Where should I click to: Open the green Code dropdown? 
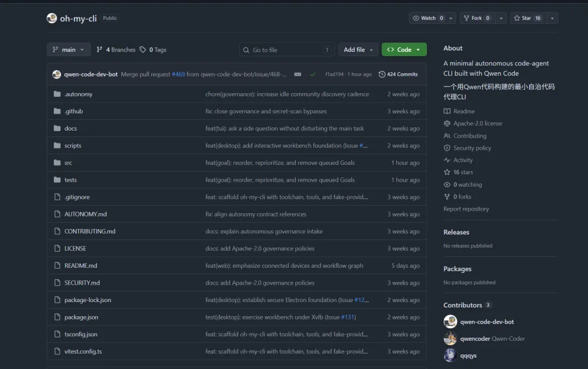click(x=404, y=50)
